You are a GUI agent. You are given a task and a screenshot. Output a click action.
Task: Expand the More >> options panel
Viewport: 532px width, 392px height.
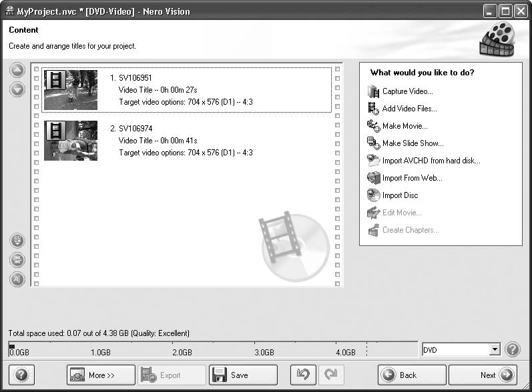tap(101, 375)
